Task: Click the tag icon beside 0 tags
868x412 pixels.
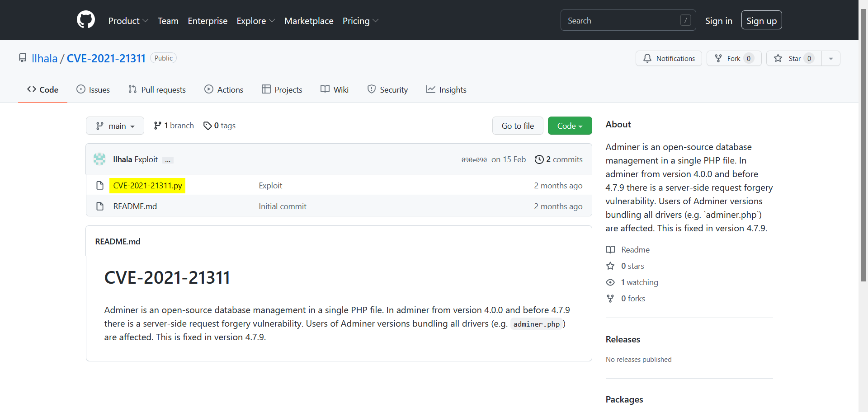Action: coord(208,126)
